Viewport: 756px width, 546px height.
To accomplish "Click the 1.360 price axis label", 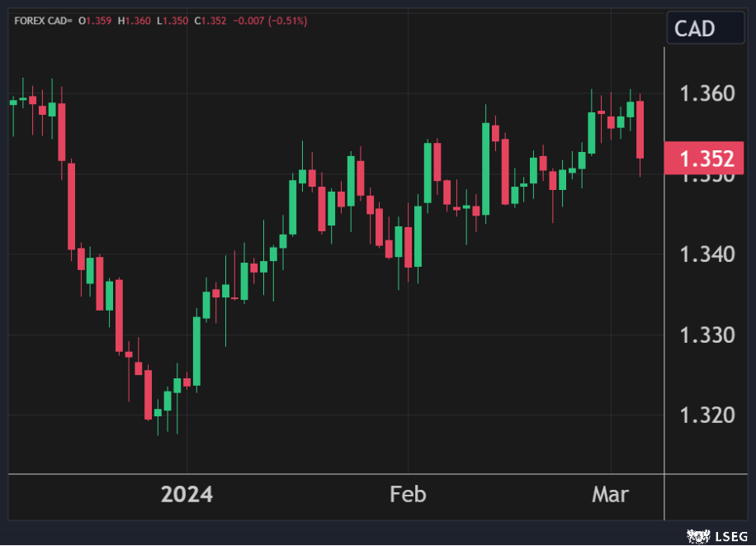I will (706, 93).
